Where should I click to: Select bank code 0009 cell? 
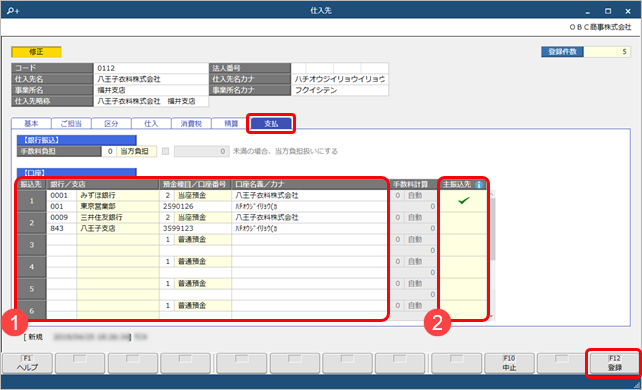point(62,218)
